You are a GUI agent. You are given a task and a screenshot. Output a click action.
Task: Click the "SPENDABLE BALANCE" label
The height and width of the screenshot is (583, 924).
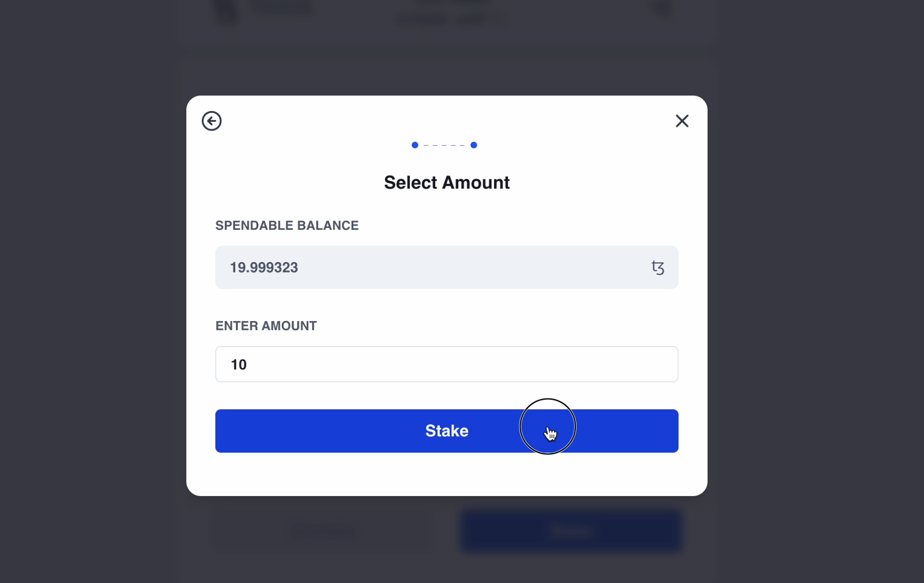287,226
